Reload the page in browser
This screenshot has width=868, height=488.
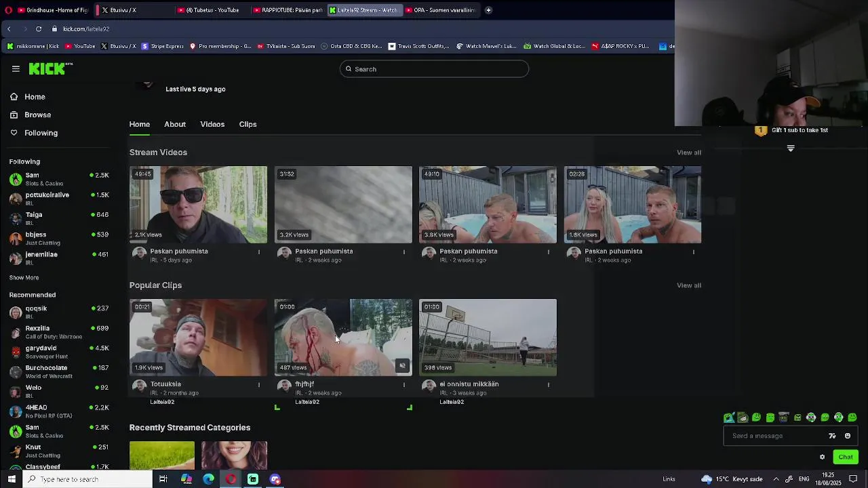tap(39, 28)
